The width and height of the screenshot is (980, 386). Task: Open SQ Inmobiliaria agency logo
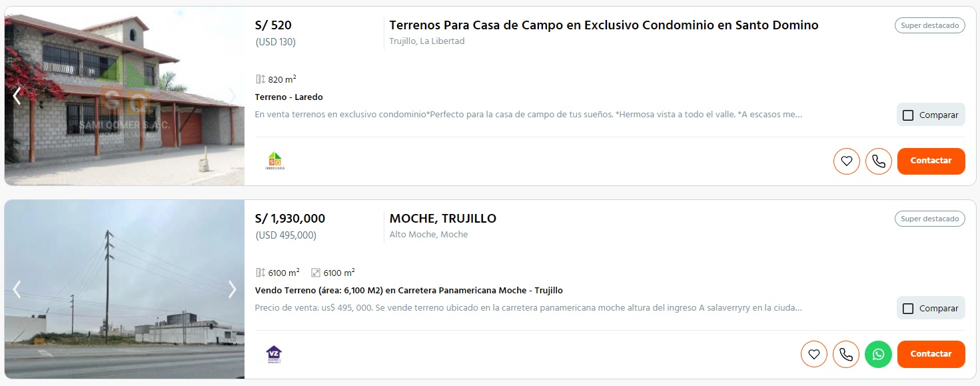(274, 161)
